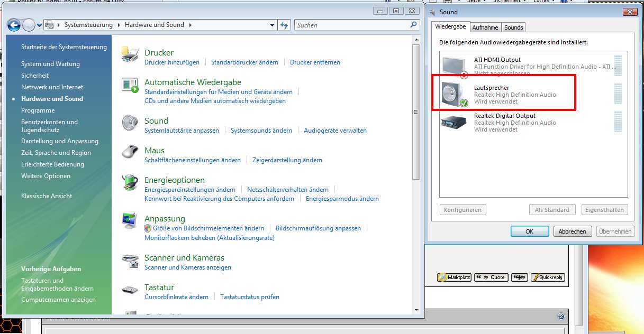Select the ATI HDMI Output device icon

coord(455,67)
